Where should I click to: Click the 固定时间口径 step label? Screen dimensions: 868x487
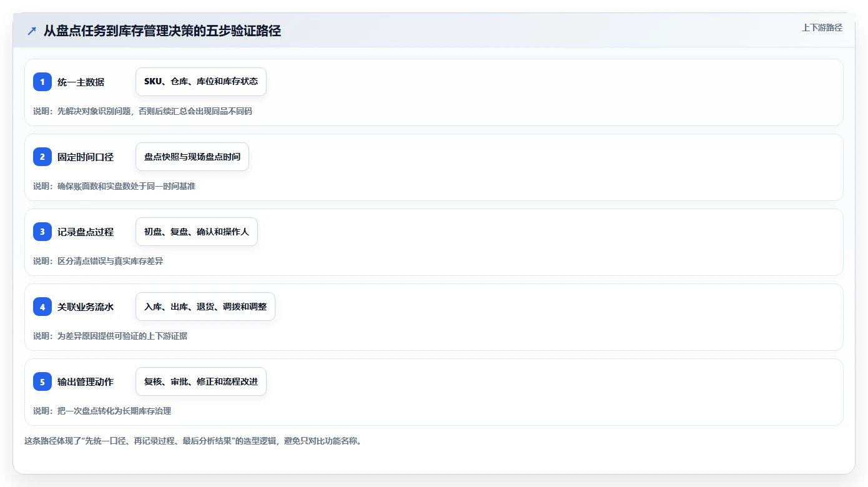pyautogui.click(x=86, y=157)
